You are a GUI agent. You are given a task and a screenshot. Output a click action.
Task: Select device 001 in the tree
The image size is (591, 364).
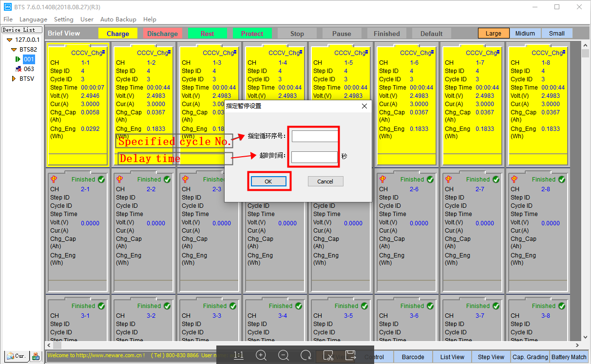(29, 59)
